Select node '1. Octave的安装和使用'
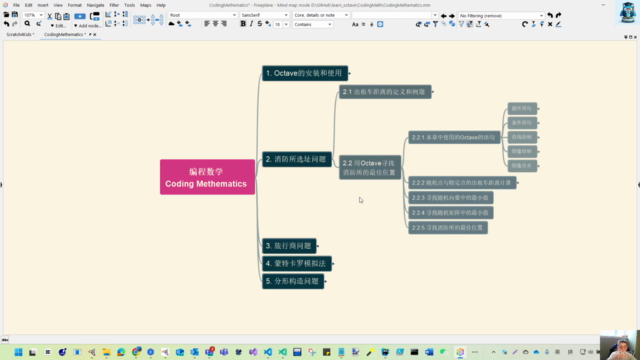Screen dimensions: 640x360 [x=305, y=73]
